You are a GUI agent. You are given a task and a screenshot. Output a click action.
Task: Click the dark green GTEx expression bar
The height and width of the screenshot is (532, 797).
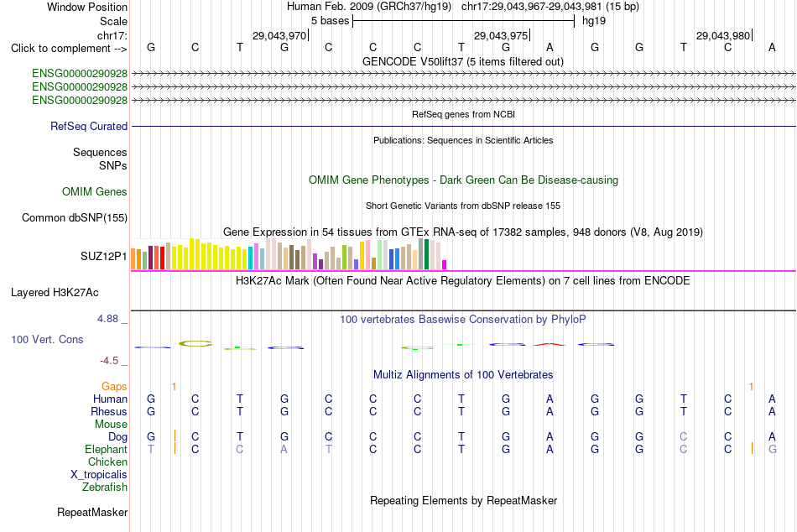point(427,254)
